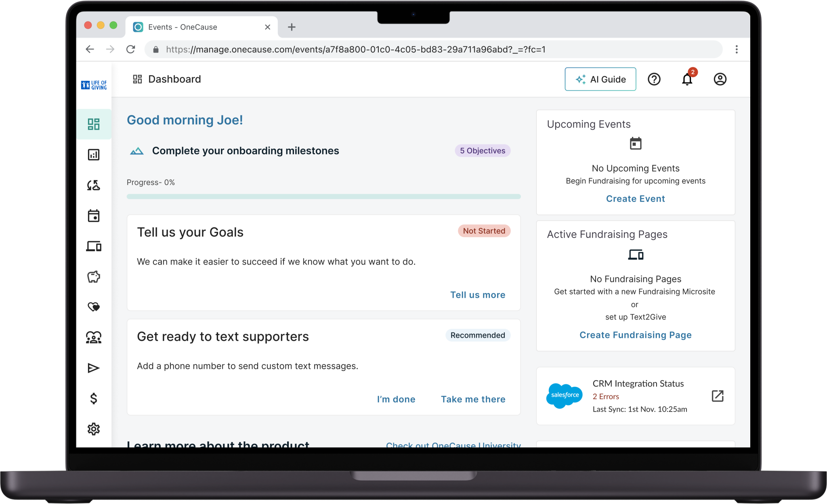
Task: Click the Recommended badge
Action: (x=478, y=335)
